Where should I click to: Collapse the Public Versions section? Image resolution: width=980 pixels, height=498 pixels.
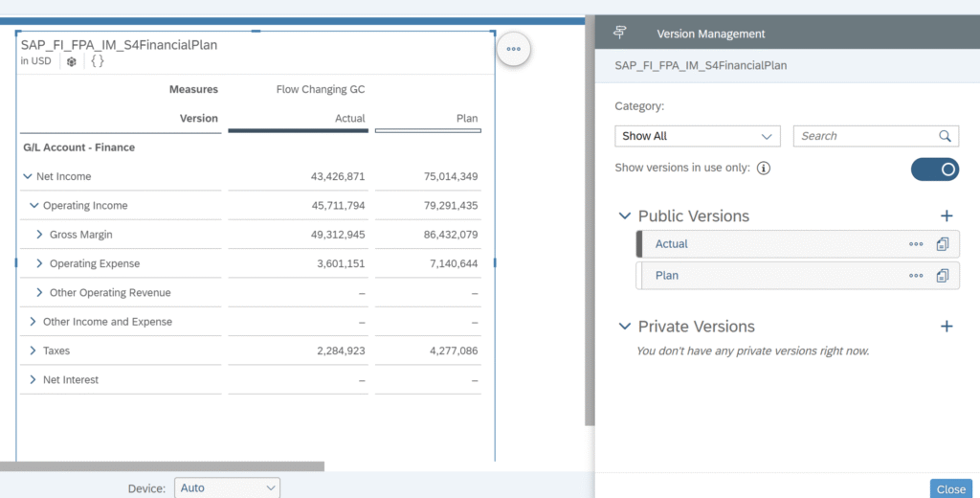[624, 215]
